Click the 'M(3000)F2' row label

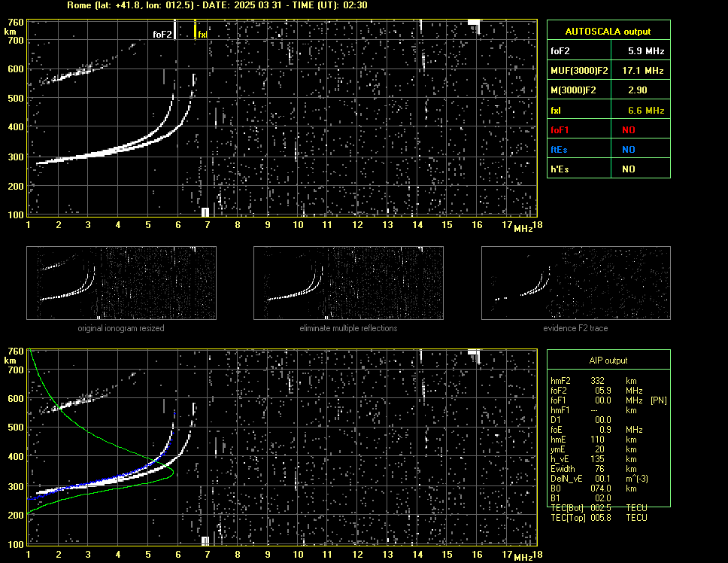click(573, 90)
